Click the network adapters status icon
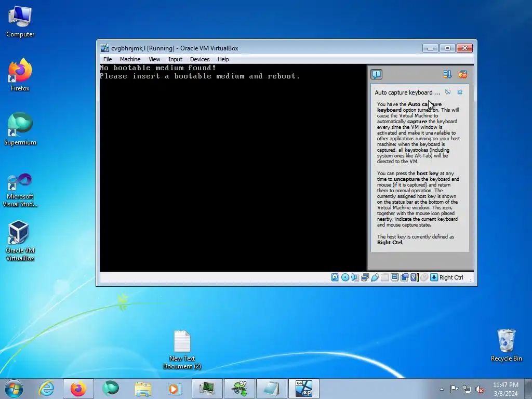This screenshot has width=532, height=399. (365, 277)
